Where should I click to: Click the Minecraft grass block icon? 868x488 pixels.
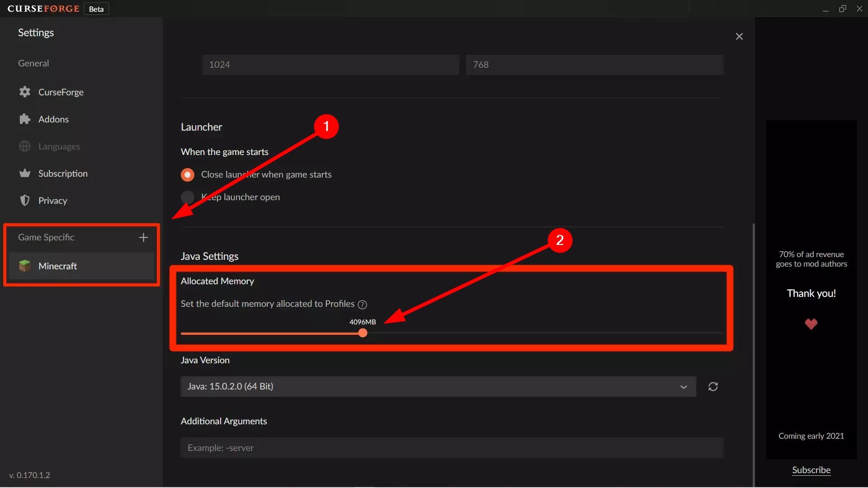(x=25, y=266)
